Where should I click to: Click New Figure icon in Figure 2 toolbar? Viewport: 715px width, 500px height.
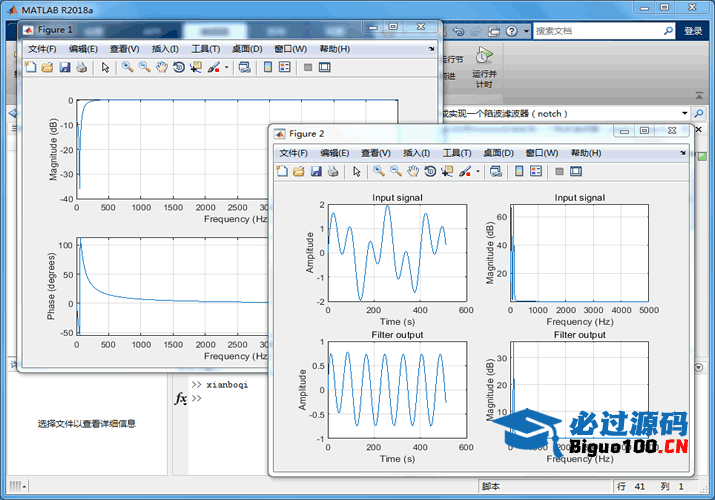click(282, 171)
